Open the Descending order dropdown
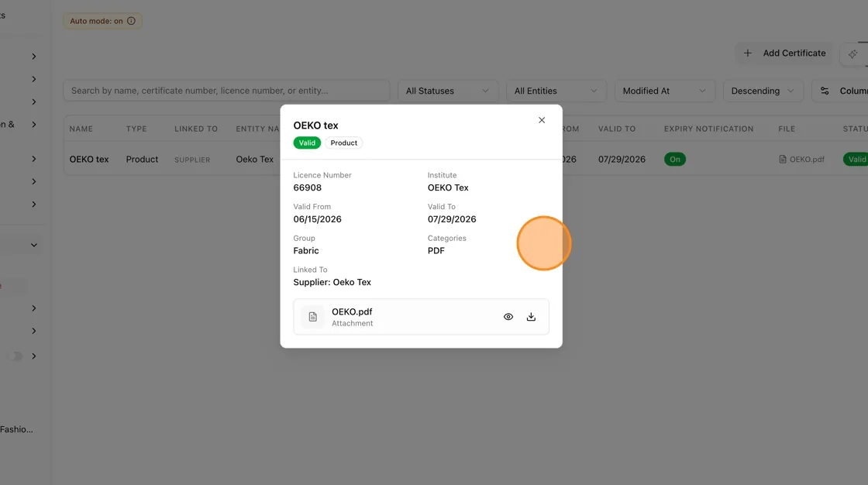Screen dimensions: 868x485 click(x=763, y=91)
